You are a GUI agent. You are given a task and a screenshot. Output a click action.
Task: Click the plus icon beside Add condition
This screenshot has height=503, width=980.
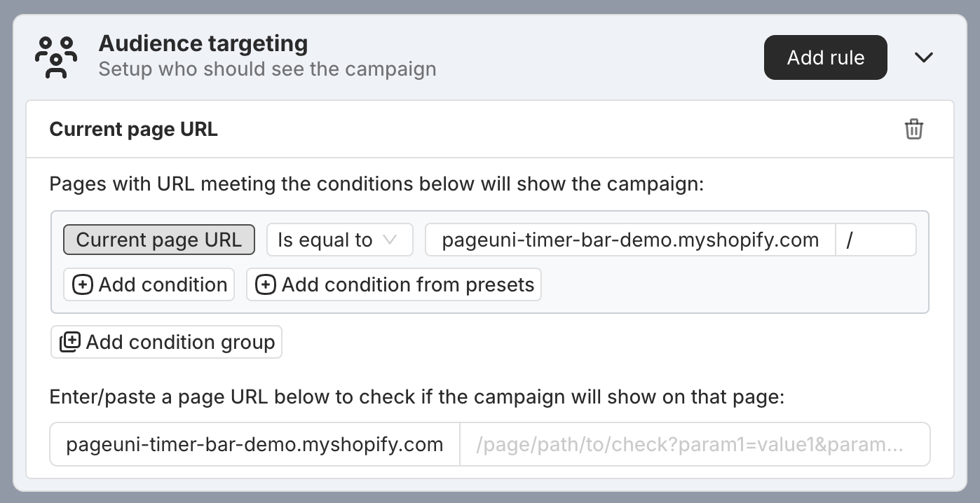tap(83, 284)
